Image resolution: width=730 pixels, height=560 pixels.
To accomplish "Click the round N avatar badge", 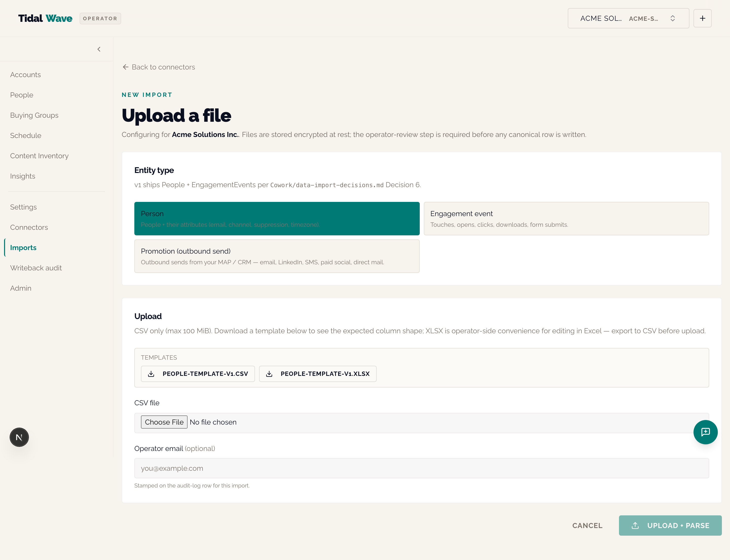I will pyautogui.click(x=19, y=437).
